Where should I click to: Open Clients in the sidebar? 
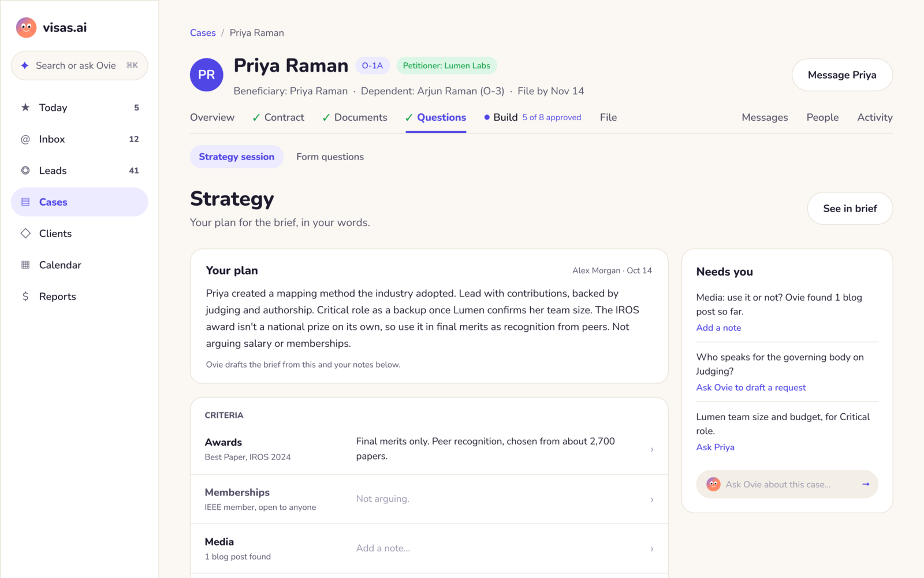point(80,234)
